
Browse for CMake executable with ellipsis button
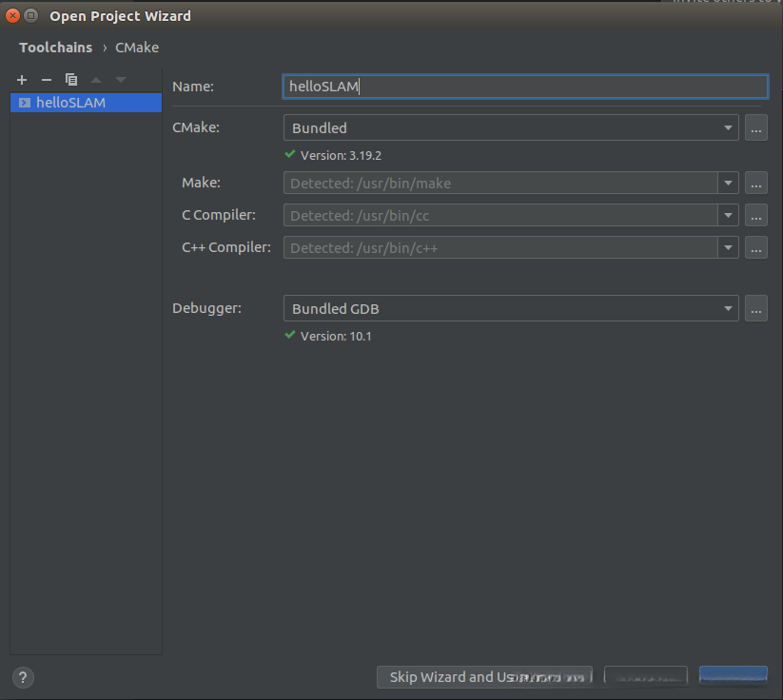click(756, 127)
